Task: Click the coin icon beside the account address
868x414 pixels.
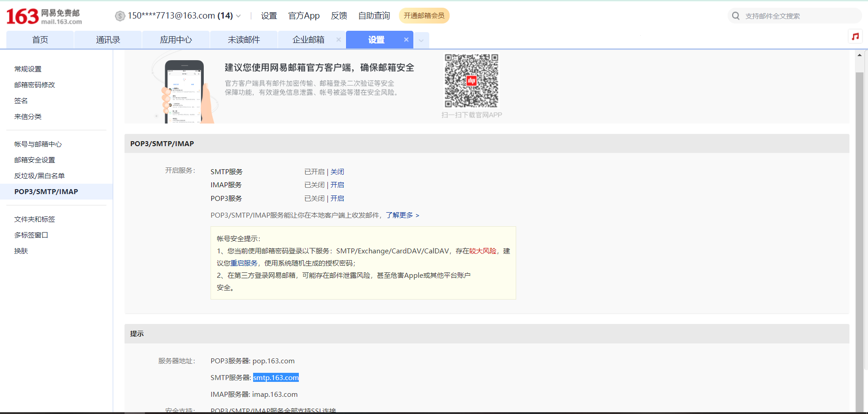Action: pos(120,16)
